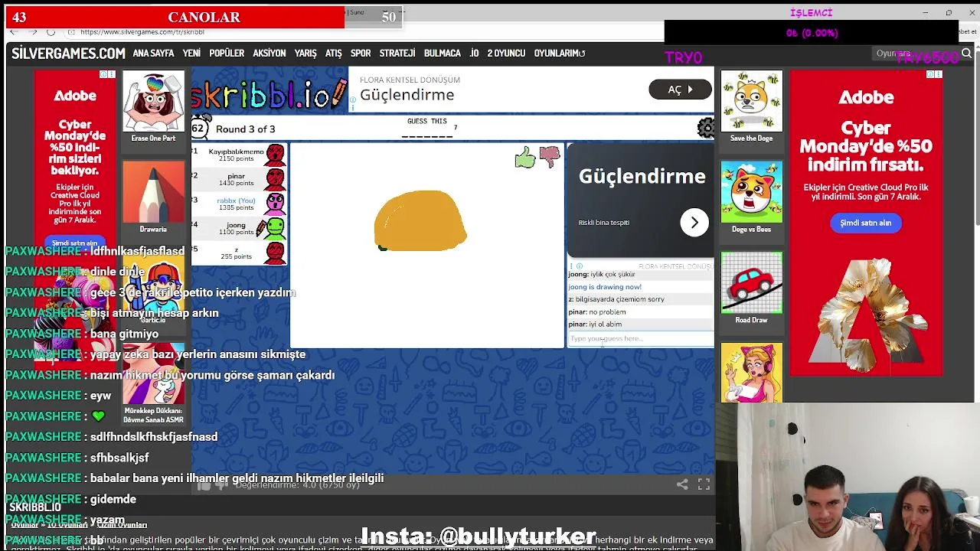Image resolution: width=980 pixels, height=551 pixels.
Task: Close the left Adobe ad via corner icon
Action: tap(112, 74)
